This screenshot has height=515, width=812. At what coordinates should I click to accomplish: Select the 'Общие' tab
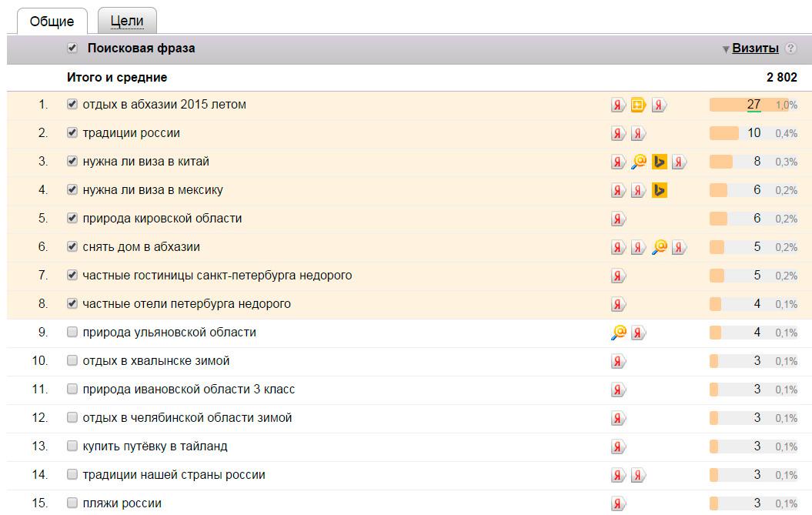52,21
